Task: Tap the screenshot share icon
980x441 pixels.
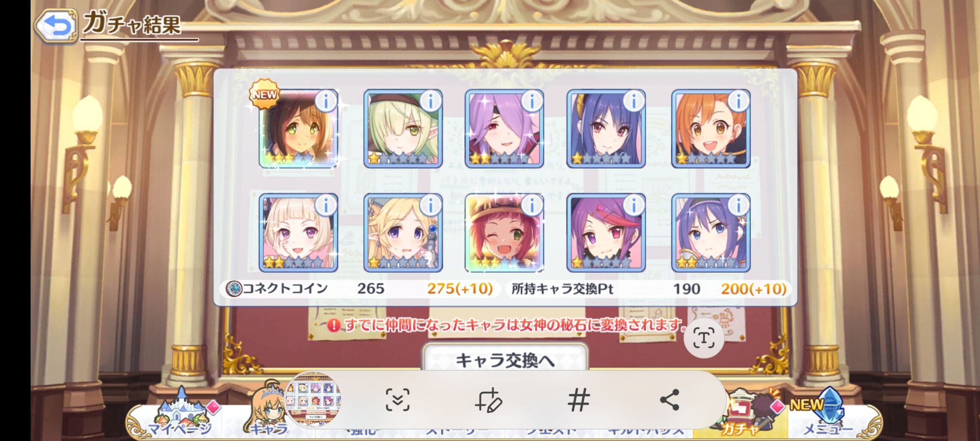Action: pos(670,400)
